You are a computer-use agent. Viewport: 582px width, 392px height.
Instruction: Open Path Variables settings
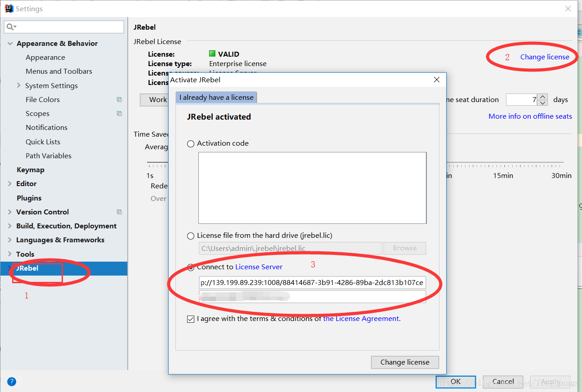[x=49, y=156]
